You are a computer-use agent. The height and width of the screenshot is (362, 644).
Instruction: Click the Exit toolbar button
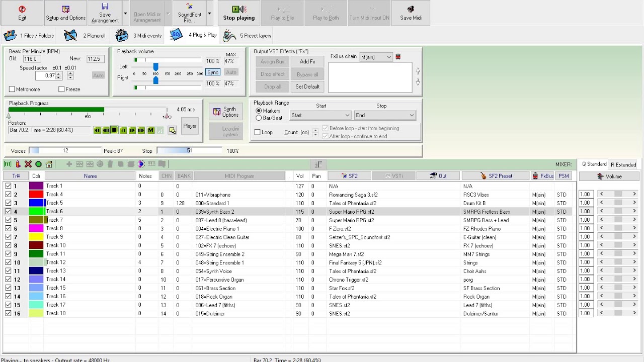coord(22,13)
